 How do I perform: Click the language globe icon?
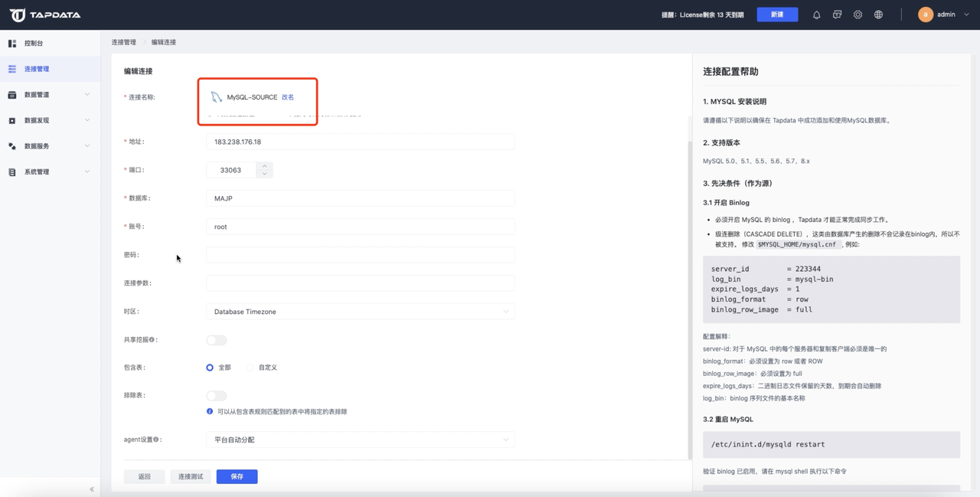tap(878, 15)
